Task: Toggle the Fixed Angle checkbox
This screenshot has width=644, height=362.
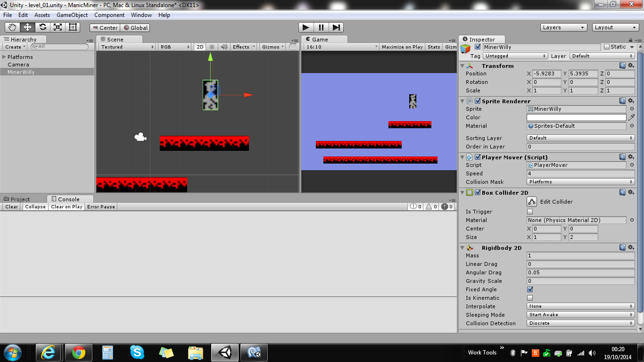Action: (x=530, y=289)
